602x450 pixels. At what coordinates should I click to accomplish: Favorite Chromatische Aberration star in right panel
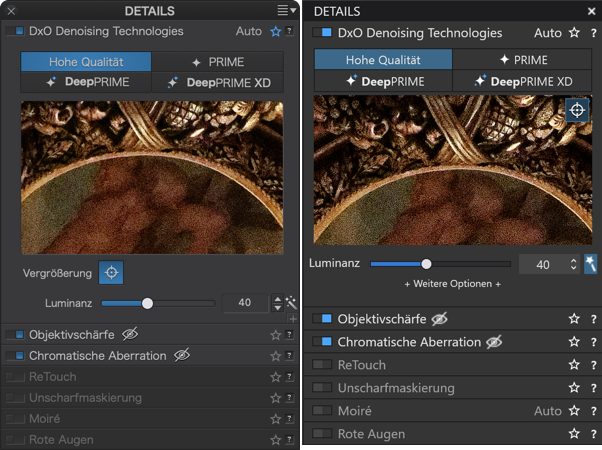(x=574, y=341)
